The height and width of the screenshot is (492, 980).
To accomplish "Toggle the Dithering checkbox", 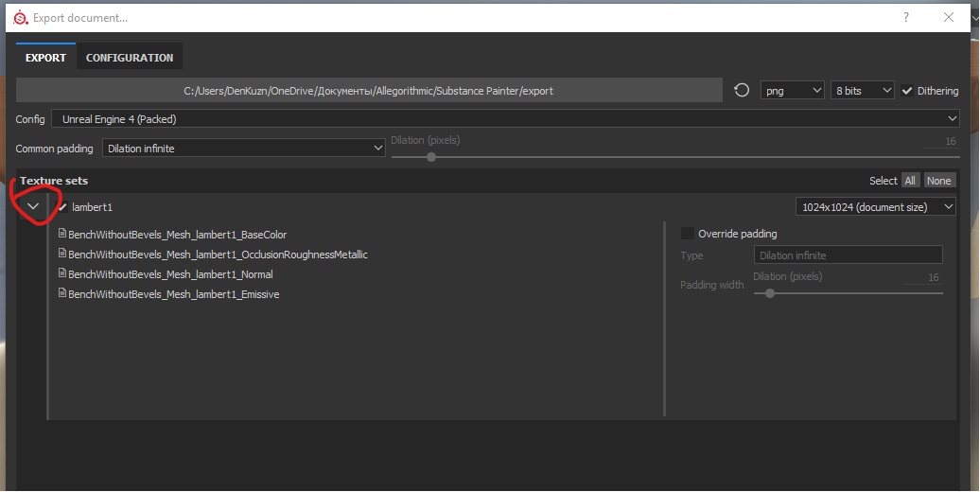I will point(907,91).
